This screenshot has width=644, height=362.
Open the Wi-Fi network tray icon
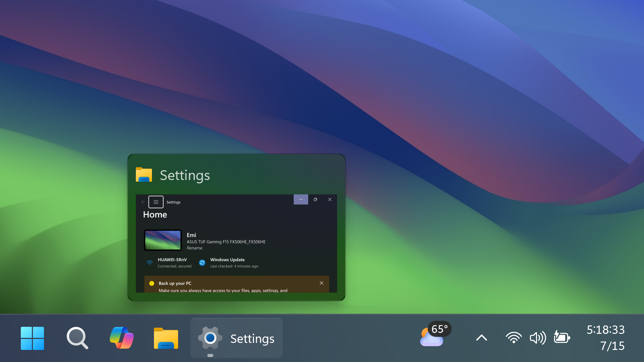tap(514, 338)
